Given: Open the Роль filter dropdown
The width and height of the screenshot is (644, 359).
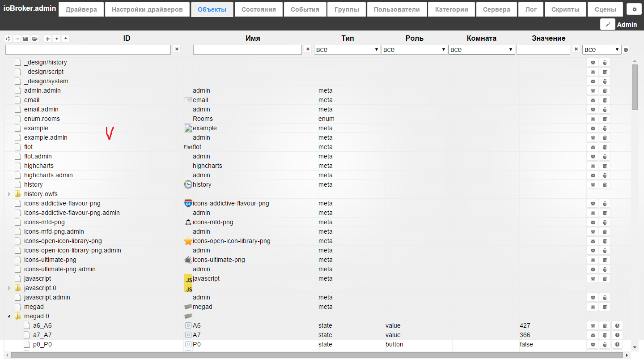Looking at the screenshot, I should [414, 50].
